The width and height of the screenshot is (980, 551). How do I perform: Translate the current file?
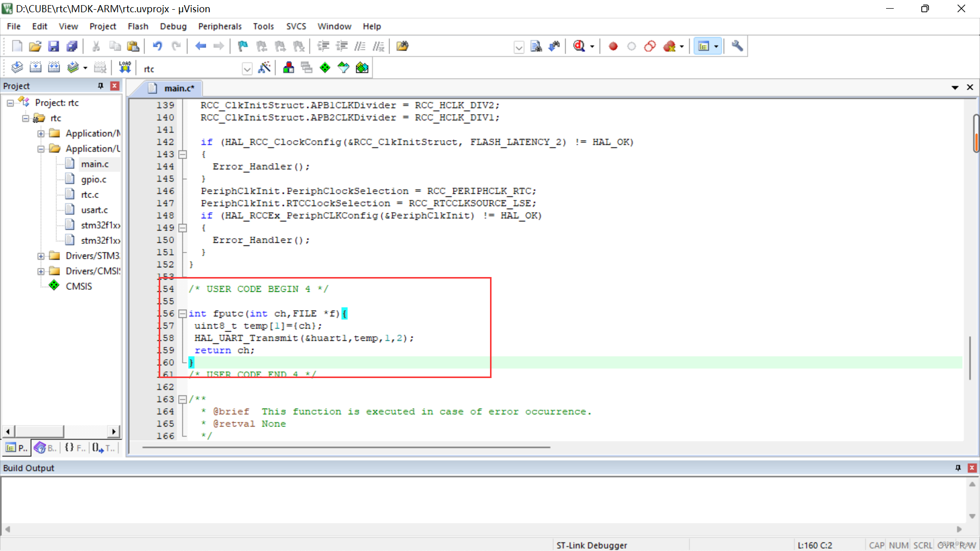click(17, 68)
